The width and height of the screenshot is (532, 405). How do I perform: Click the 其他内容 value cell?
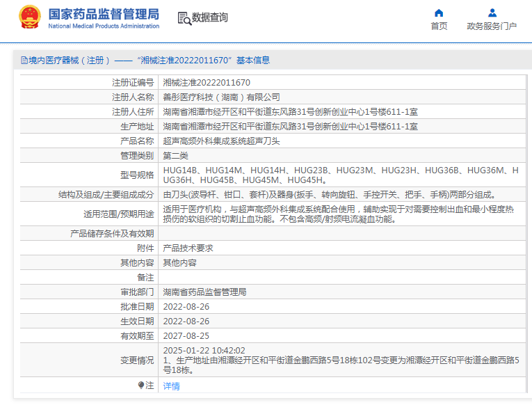180,263
